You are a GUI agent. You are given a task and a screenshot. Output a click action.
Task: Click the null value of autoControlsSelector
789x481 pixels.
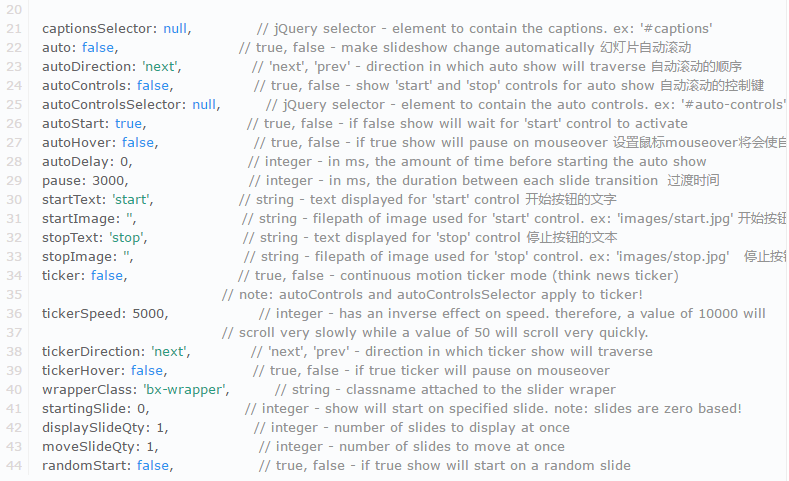205,105
